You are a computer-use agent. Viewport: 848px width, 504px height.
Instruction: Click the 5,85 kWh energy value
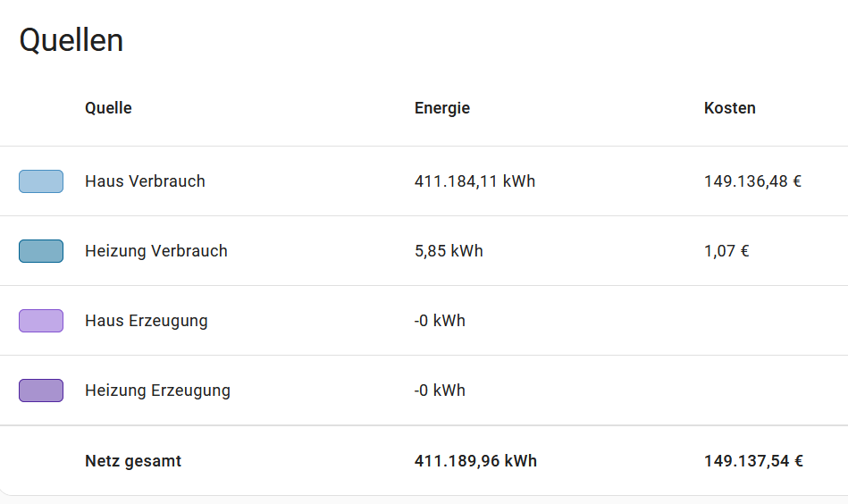(x=449, y=251)
